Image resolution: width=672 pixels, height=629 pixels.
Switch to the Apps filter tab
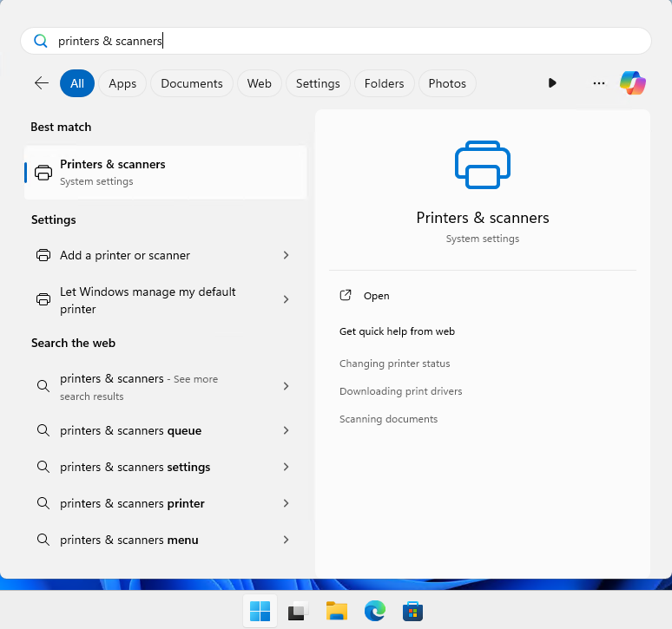(x=122, y=83)
